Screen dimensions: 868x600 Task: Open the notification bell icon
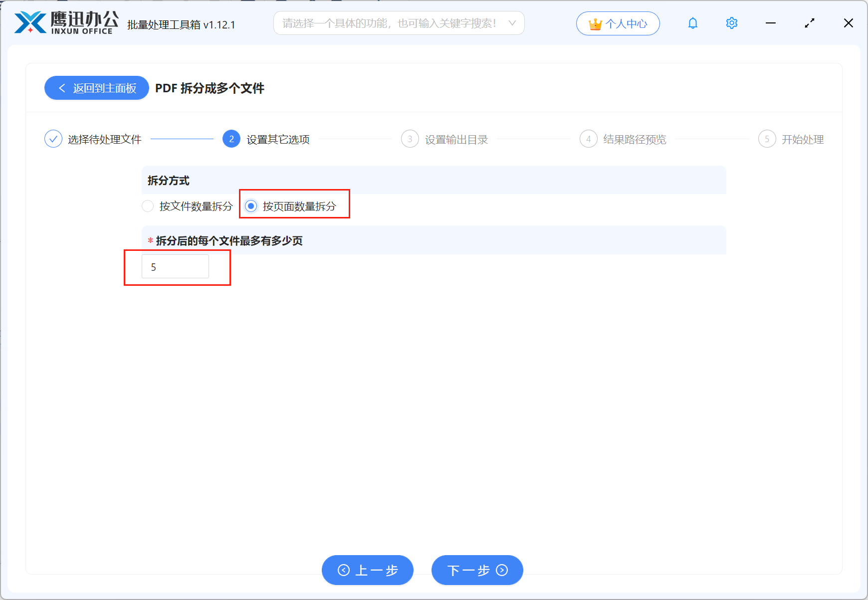click(x=692, y=23)
